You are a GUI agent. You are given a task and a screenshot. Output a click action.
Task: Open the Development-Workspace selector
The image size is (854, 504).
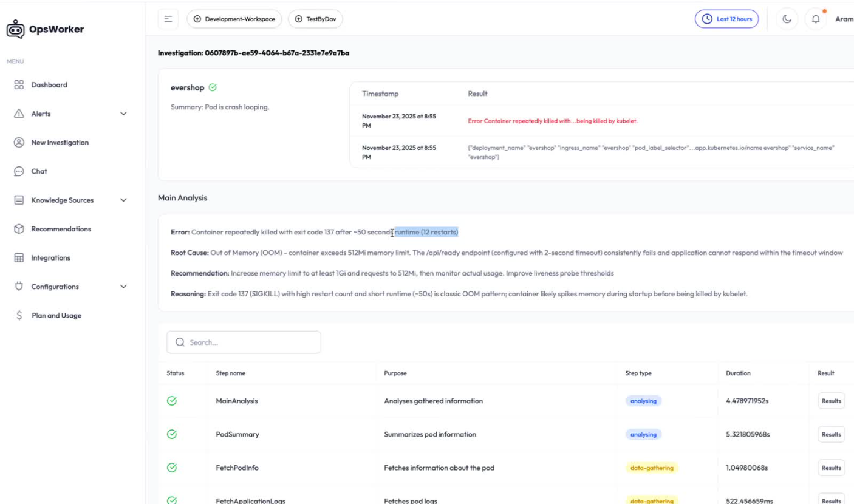pyautogui.click(x=234, y=19)
